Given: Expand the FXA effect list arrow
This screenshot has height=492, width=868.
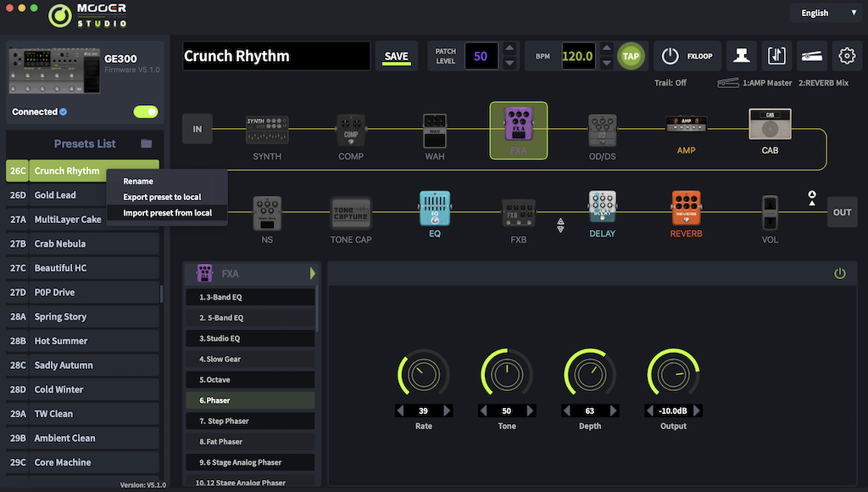Looking at the screenshot, I should click(312, 273).
